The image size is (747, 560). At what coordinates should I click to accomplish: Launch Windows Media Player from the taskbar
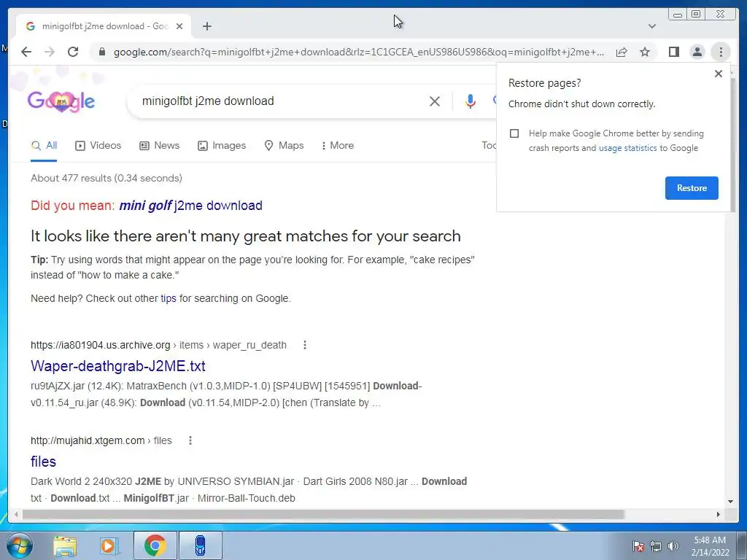coord(109,545)
